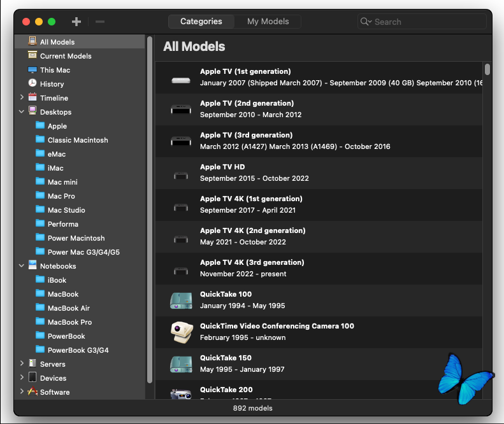
Task: Select Apple TV 4K (1st generation) row
Action: point(319,205)
